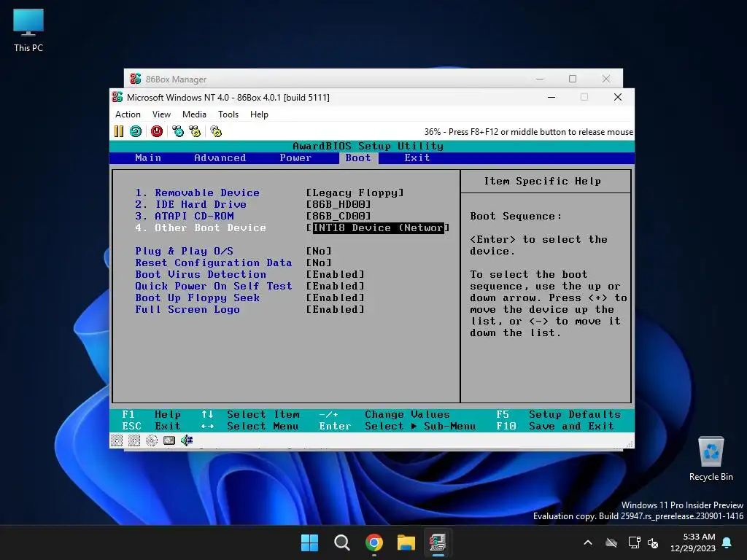Click the green hard reset icon
Viewport: 747px width, 560px height.
tap(136, 131)
